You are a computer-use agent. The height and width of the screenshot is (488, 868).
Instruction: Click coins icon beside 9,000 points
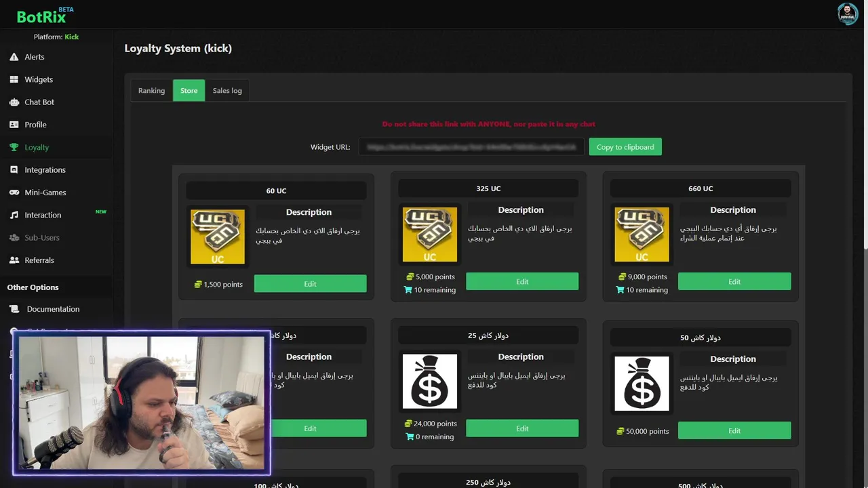[x=623, y=277]
